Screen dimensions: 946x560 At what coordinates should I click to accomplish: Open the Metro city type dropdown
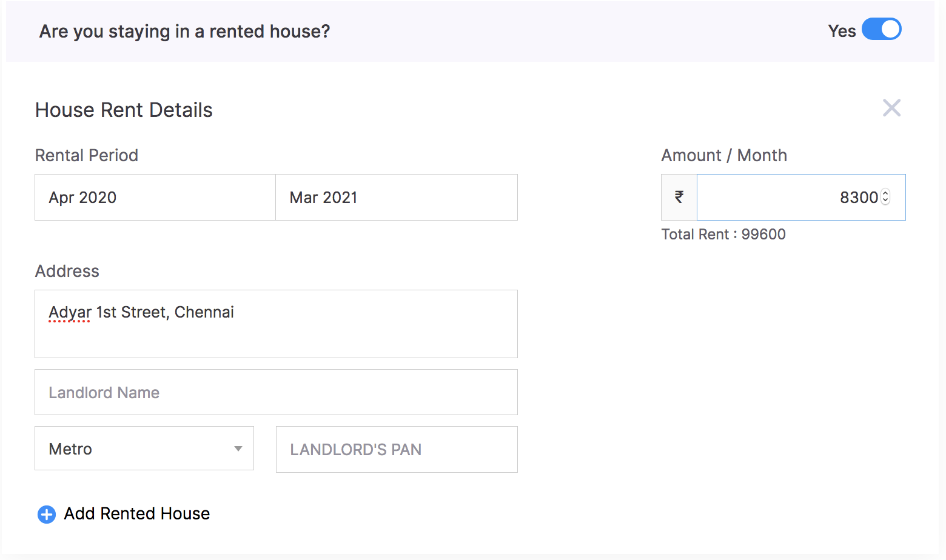pos(144,448)
